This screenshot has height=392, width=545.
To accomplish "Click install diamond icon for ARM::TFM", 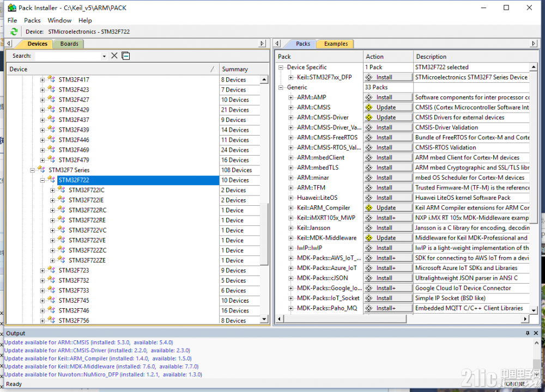I will click(369, 187).
